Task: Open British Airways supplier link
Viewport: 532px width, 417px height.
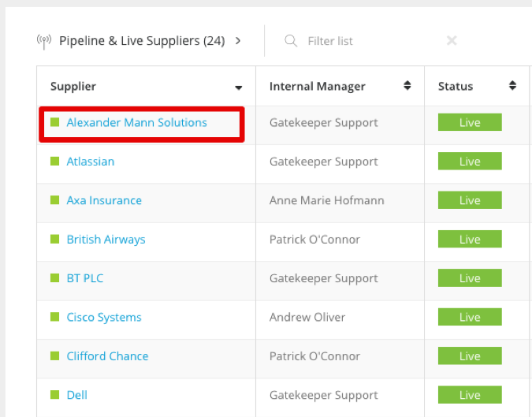Action: [106, 239]
